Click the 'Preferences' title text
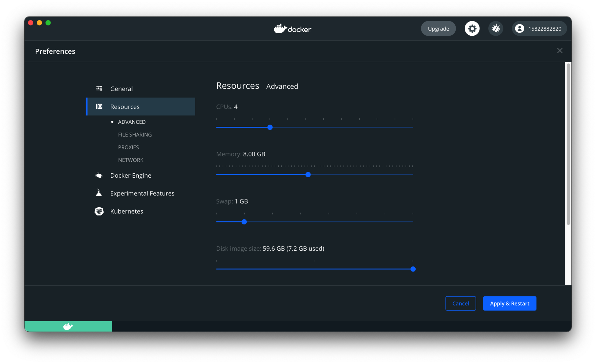The image size is (596, 364). coord(55,51)
